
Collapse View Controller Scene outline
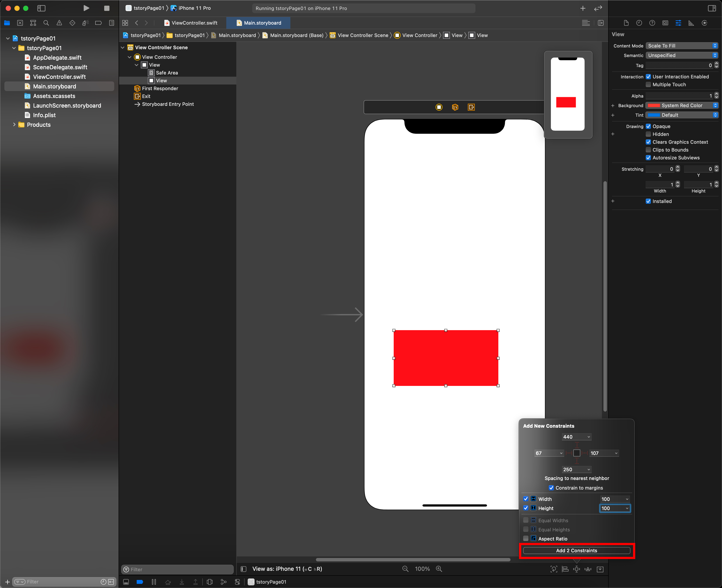(123, 47)
